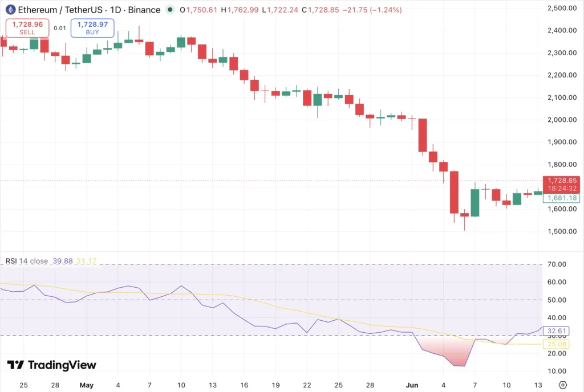Click the yellow 25.08 RSI average label
584x392 pixels.
[556, 344]
